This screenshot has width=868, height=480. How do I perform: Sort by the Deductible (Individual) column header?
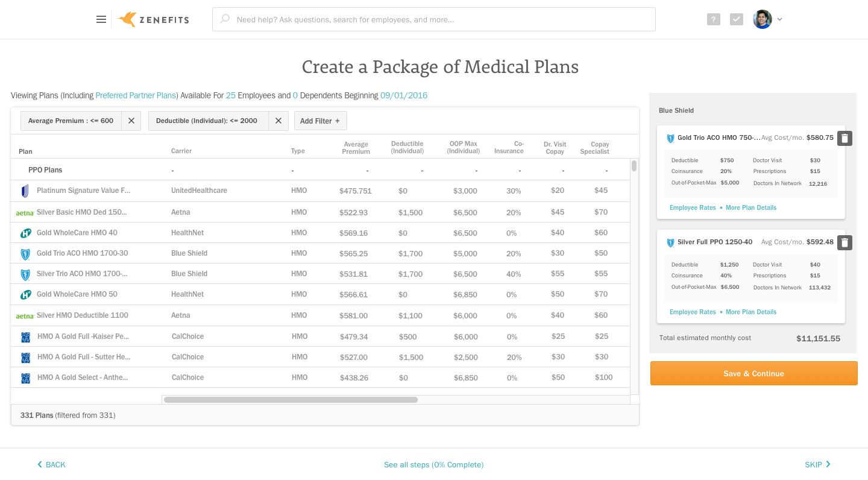pos(407,148)
